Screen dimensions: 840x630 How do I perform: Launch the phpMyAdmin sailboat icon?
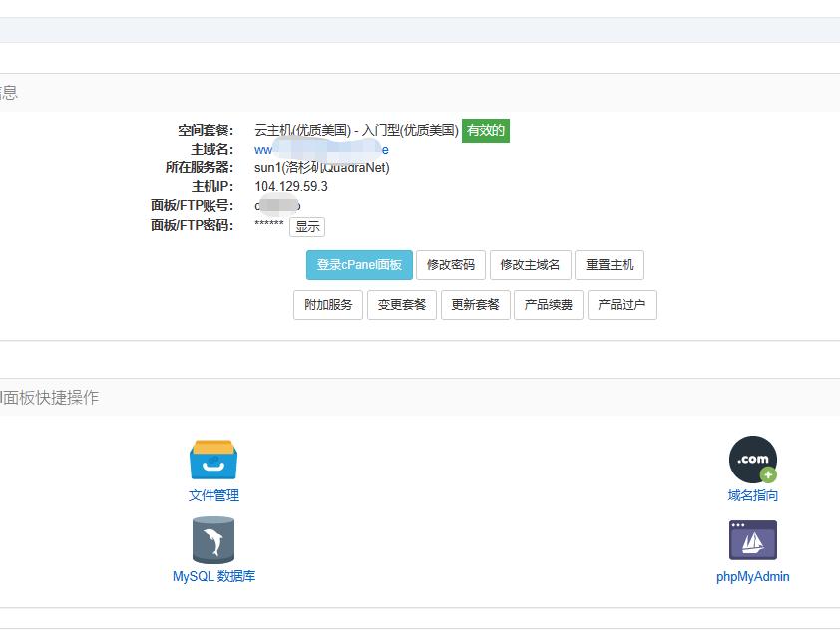coord(753,538)
